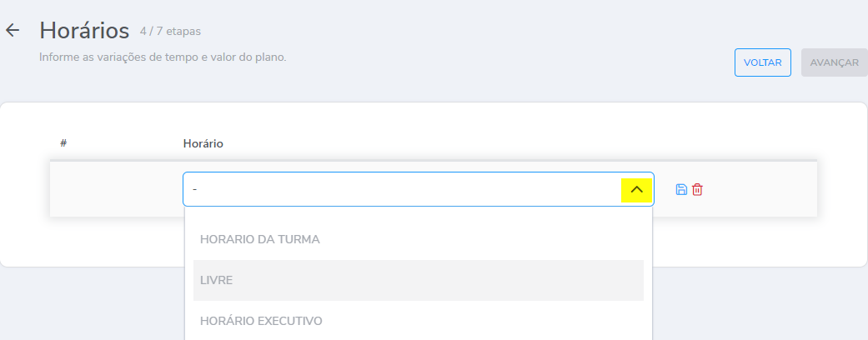Click the Horário select field showing a dash
868x340 pixels.
tap(400, 189)
